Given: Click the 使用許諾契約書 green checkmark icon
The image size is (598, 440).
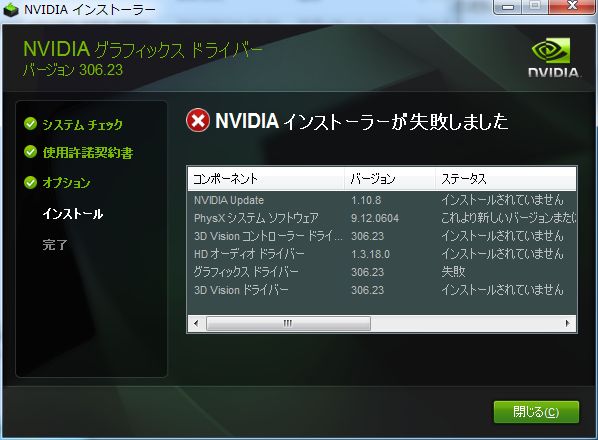Looking at the screenshot, I should tap(30, 152).
